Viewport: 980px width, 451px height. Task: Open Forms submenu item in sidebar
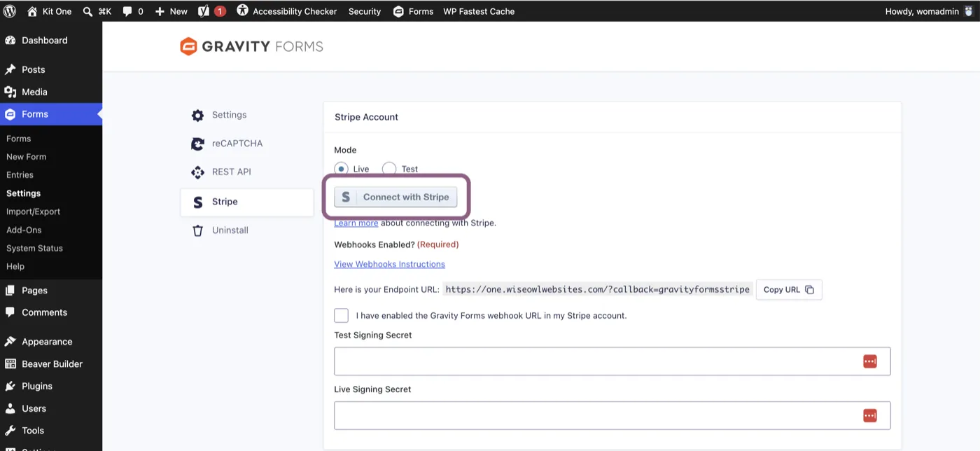click(x=19, y=139)
